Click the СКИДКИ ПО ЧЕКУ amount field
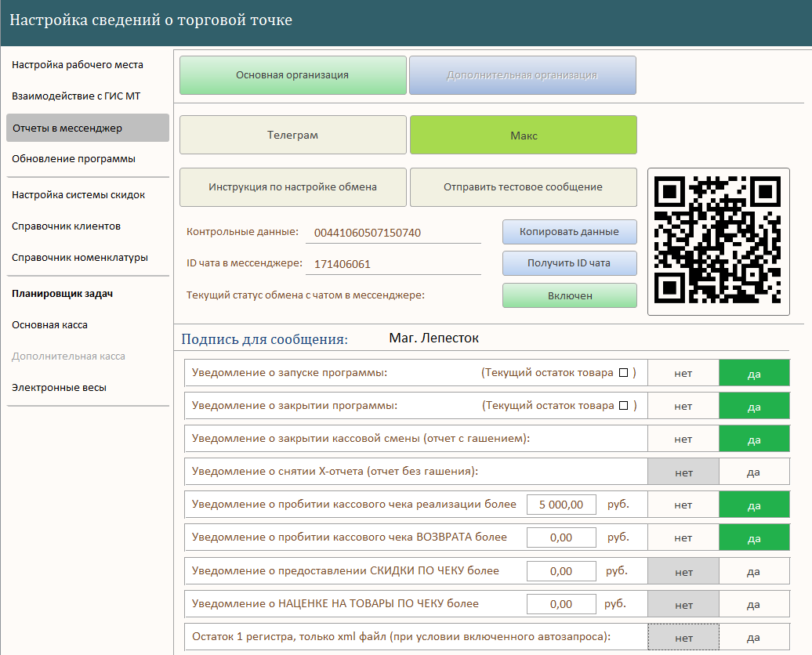812x655 pixels. 561,571
